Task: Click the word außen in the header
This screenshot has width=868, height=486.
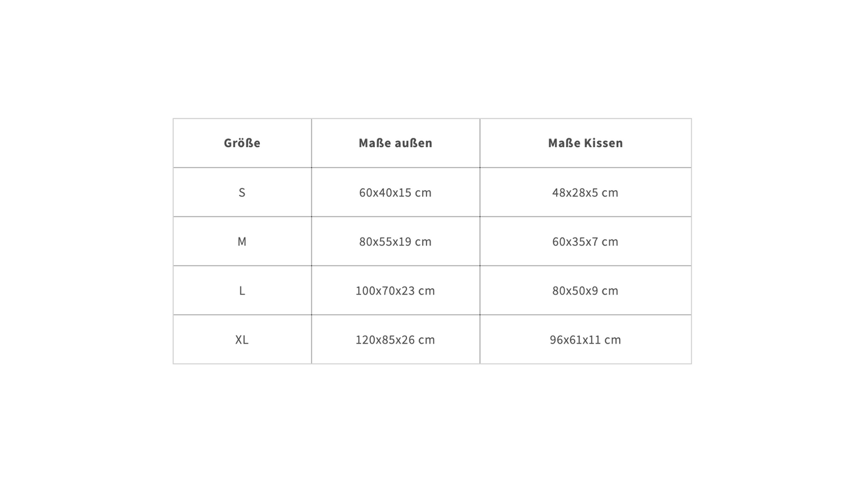Action: click(413, 143)
